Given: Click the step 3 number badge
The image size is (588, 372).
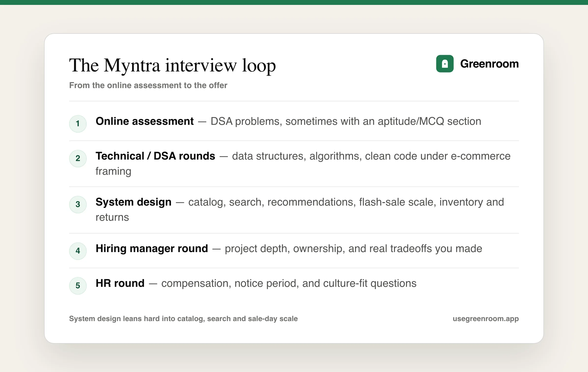Looking at the screenshot, I should [x=78, y=204].
